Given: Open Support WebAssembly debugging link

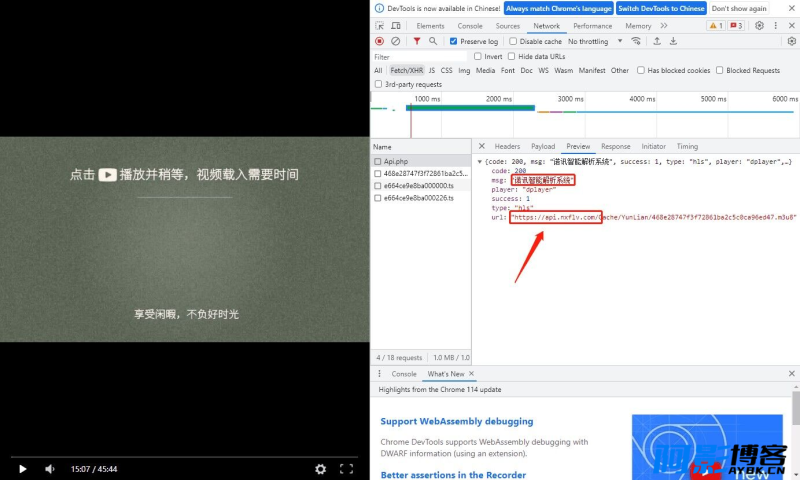Looking at the screenshot, I should [457, 421].
